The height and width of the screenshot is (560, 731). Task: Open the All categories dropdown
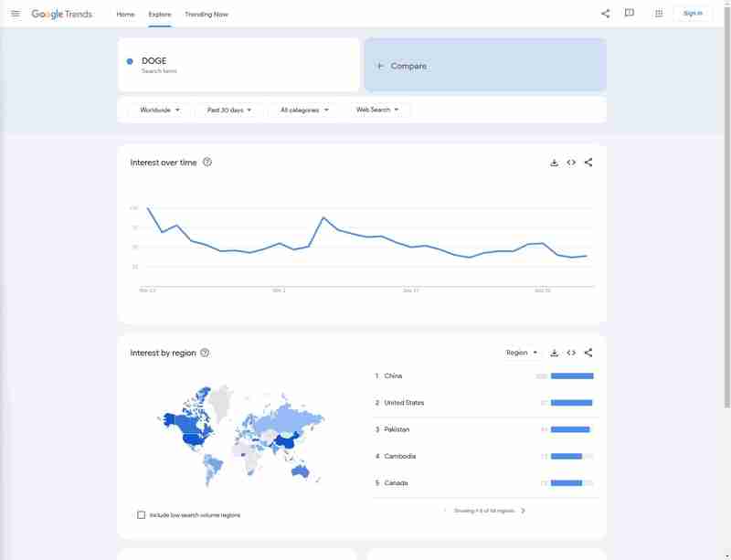pyautogui.click(x=304, y=110)
